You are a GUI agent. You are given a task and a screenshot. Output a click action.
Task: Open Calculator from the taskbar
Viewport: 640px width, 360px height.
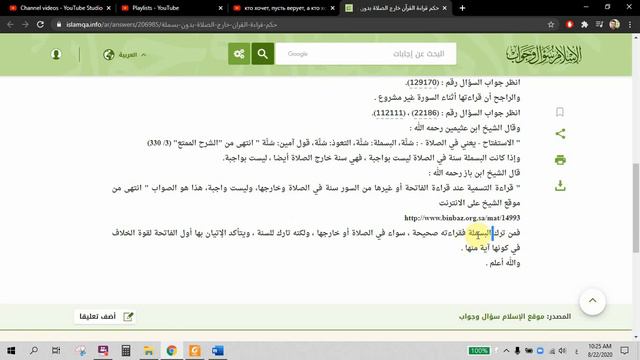126,350
